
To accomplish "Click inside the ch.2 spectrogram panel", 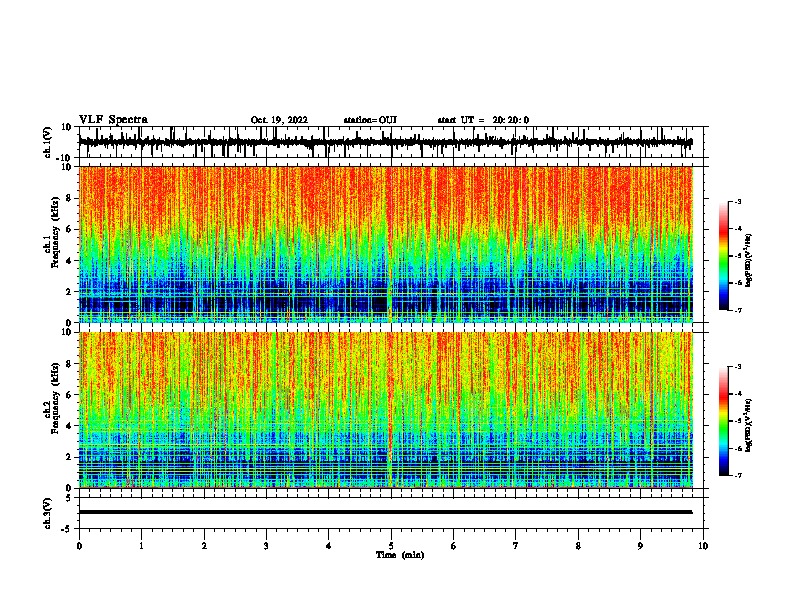I will point(386,410).
